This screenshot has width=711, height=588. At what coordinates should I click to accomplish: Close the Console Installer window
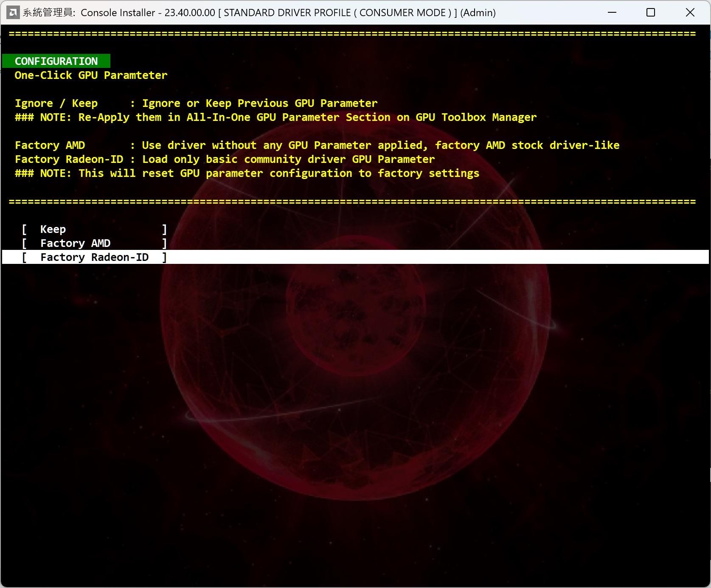tap(690, 13)
